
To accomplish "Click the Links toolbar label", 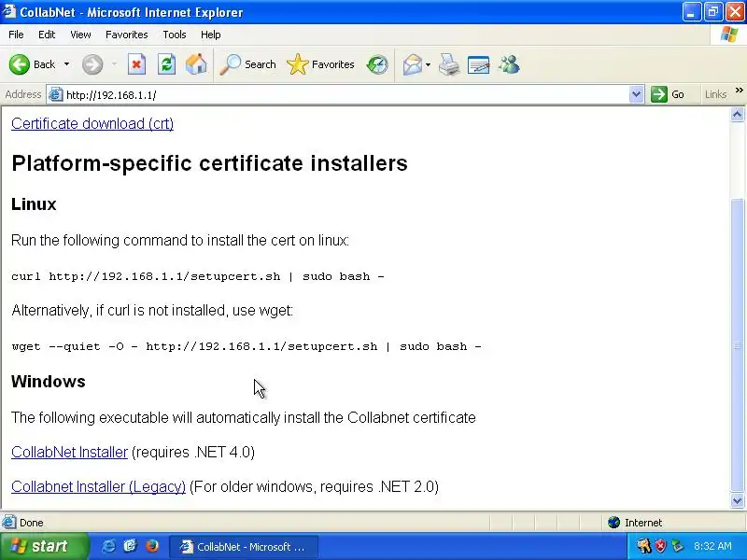I will tap(715, 94).
